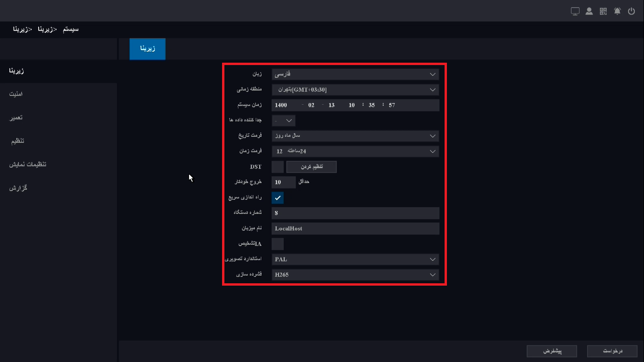Click the alarm bell icon
This screenshot has height=362, width=644.
[x=618, y=11]
